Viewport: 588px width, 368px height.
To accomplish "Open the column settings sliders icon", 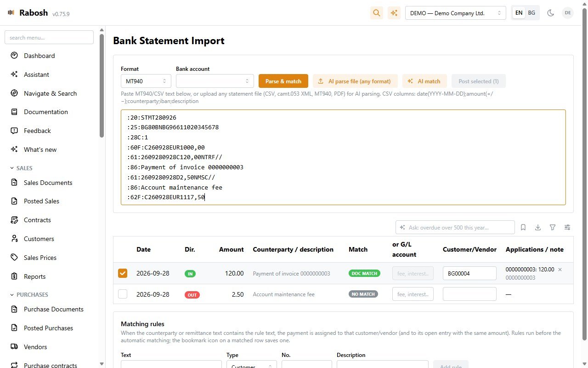I will tap(567, 227).
